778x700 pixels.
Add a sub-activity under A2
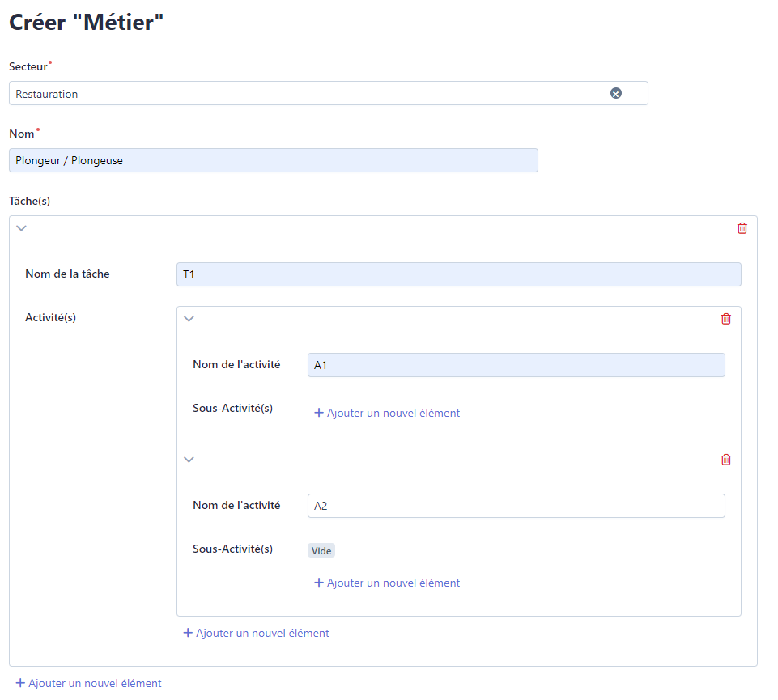coord(387,583)
